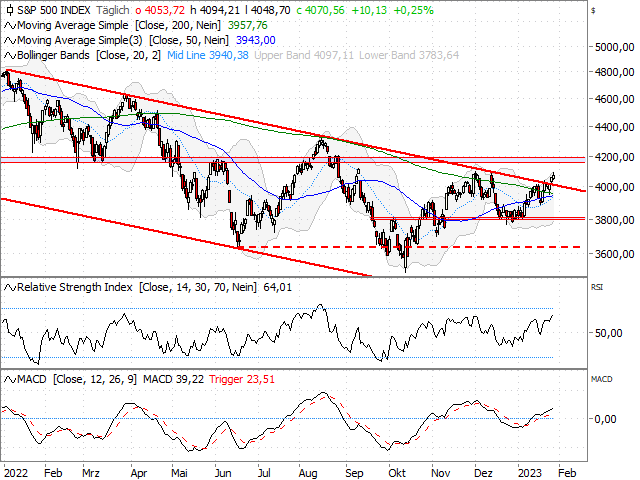
Task: Click the RSI parameters [Close, 14, 30, 70, Nein]
Action: (198, 288)
